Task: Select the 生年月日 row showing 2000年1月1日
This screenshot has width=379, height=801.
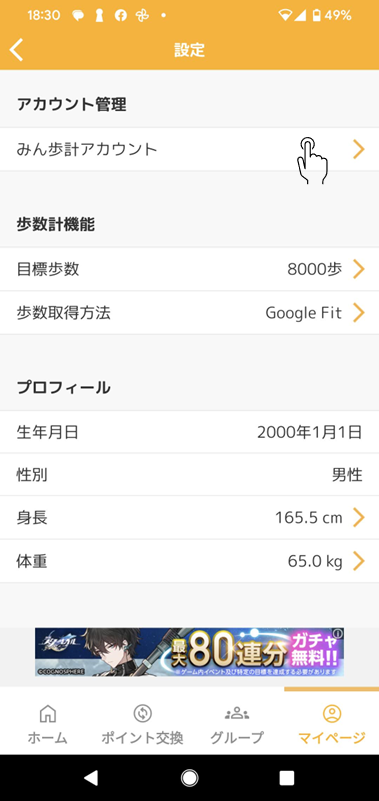Action: pos(190,432)
